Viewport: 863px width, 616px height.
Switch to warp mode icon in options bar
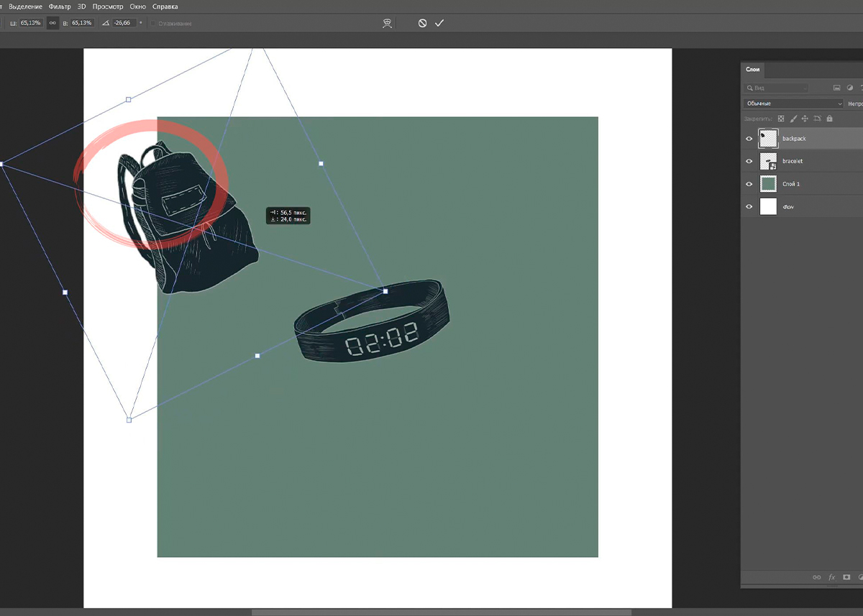click(387, 23)
